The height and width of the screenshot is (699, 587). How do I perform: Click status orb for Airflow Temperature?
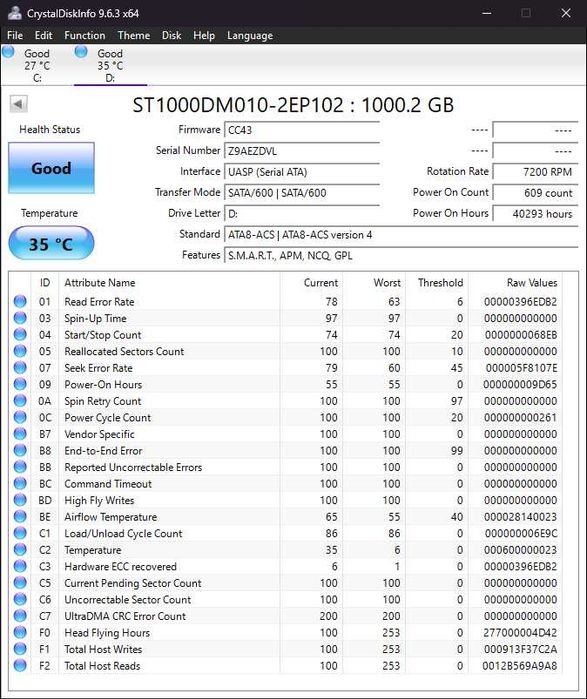click(x=20, y=517)
